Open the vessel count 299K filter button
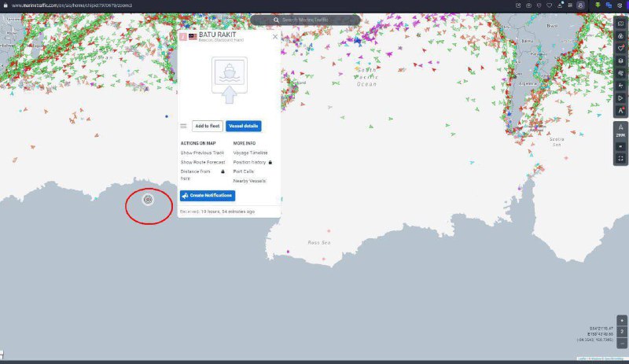This screenshot has width=629, height=364. pyautogui.click(x=620, y=131)
